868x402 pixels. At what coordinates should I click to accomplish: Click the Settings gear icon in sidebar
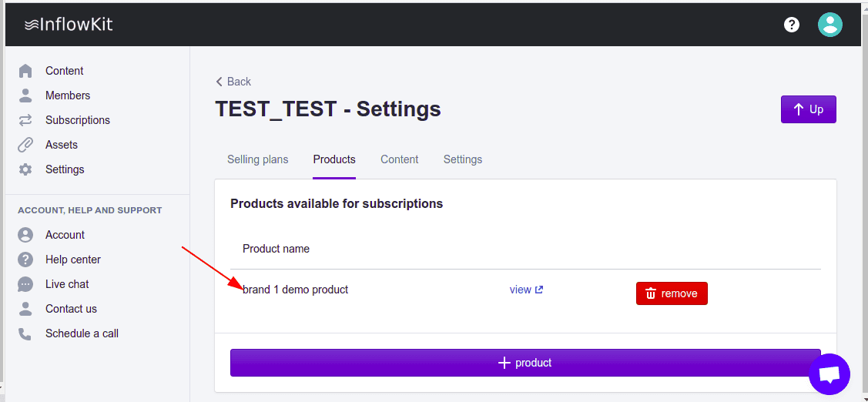pyautogui.click(x=25, y=169)
